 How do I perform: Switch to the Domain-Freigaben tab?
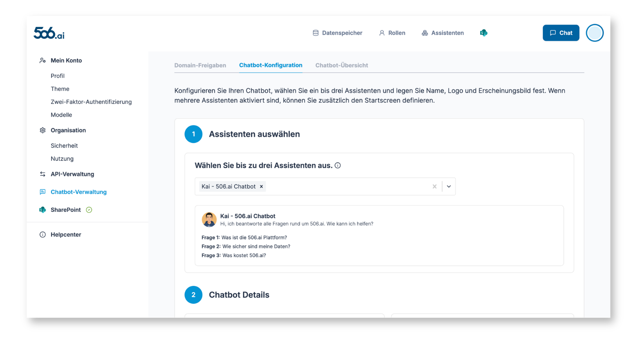click(200, 65)
